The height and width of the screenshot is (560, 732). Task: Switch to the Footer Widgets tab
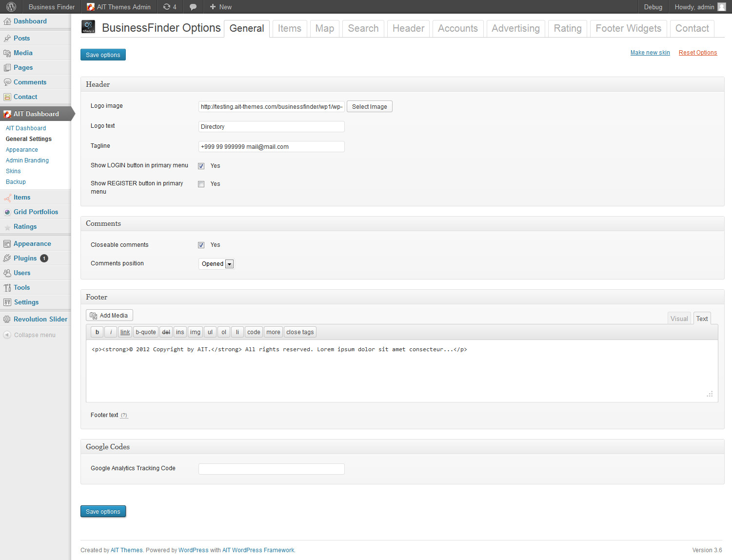click(x=628, y=28)
